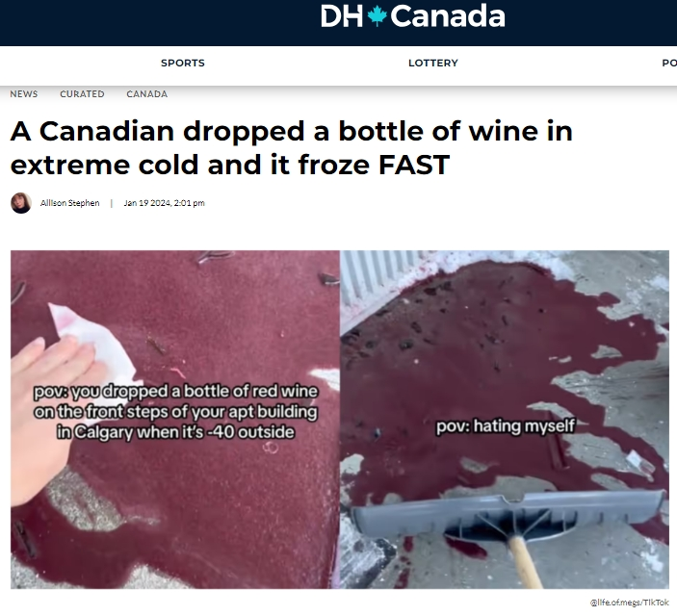This screenshot has height=616, width=677.
Task: Open author Allison Stephen's avatar photo
Action: (21, 203)
